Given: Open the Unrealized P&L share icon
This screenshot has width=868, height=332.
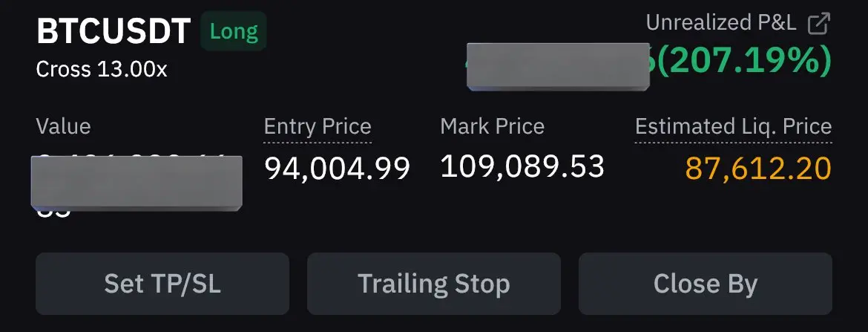Looking at the screenshot, I should [x=819, y=24].
